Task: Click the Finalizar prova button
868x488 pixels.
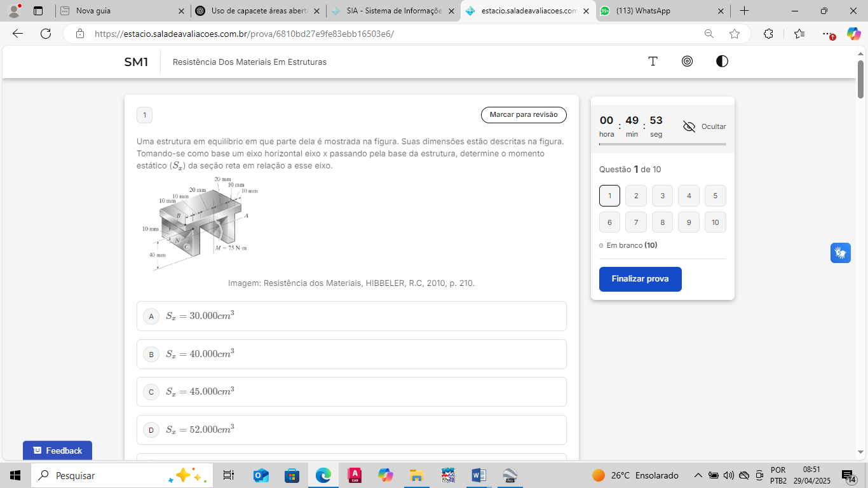Action: (x=640, y=279)
